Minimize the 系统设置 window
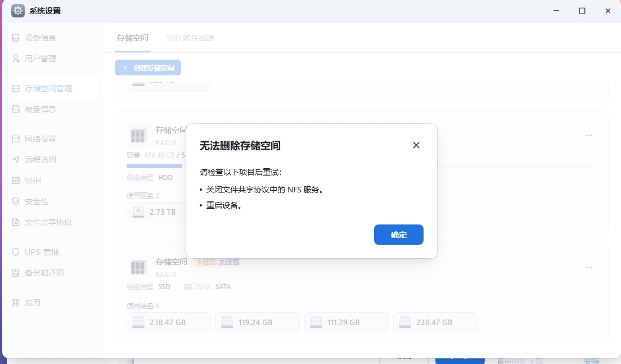Viewport: 621px width, 364px height. click(x=556, y=11)
